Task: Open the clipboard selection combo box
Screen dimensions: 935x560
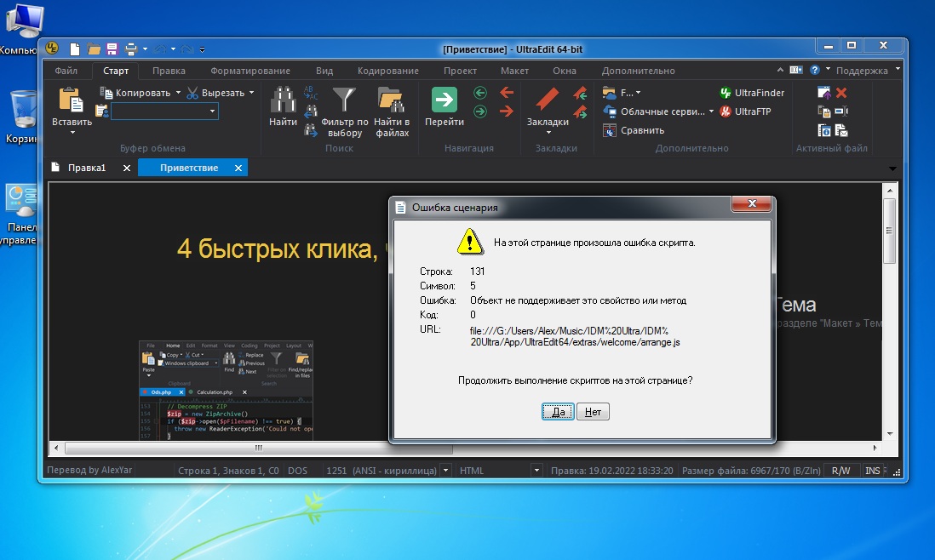Action: (x=164, y=111)
